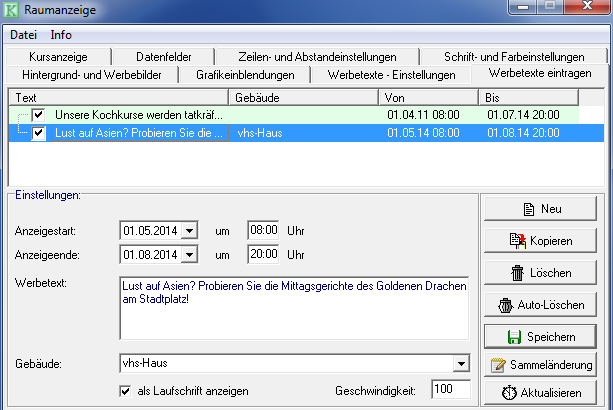Viewport: 613px width, 410px height.
Task: Click the '01.08.14 20:00' Bis cell
Action: click(x=523, y=133)
